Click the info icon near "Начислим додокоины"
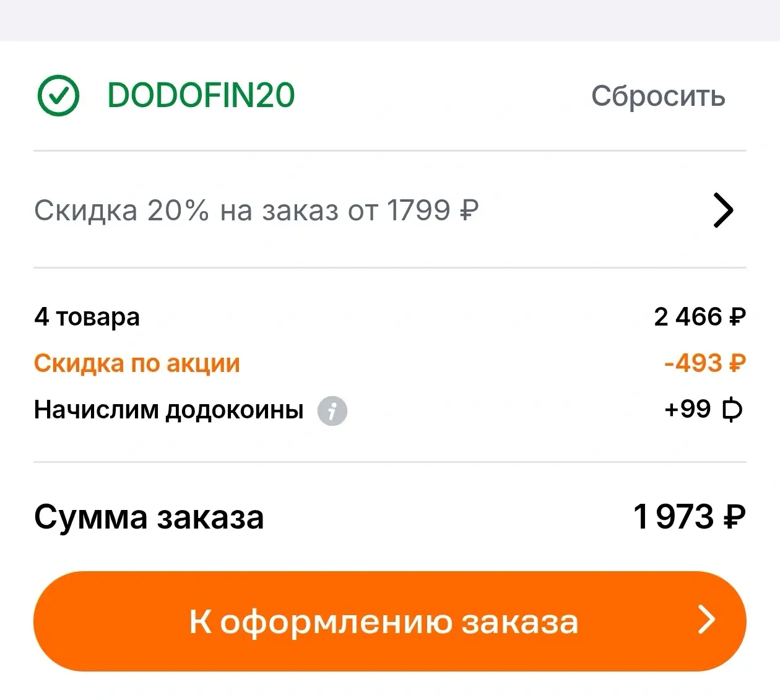The width and height of the screenshot is (780, 700). coord(332,410)
